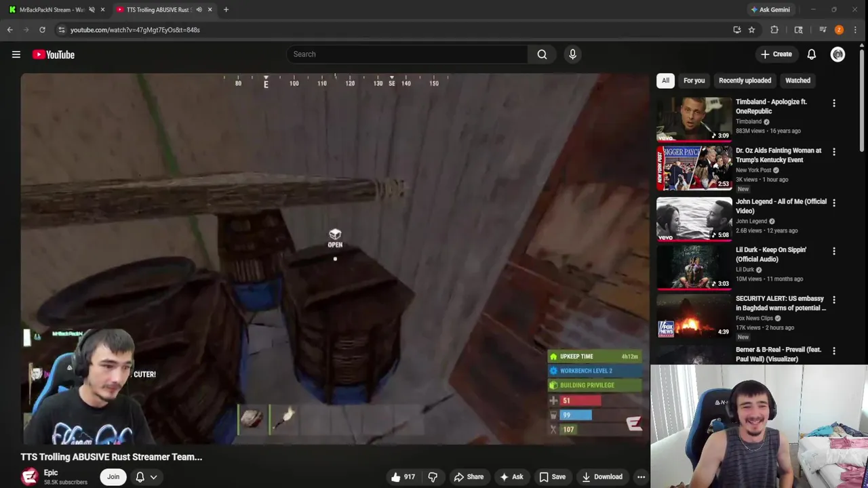Share this video
Image resolution: width=868 pixels, height=488 pixels.
point(469,477)
